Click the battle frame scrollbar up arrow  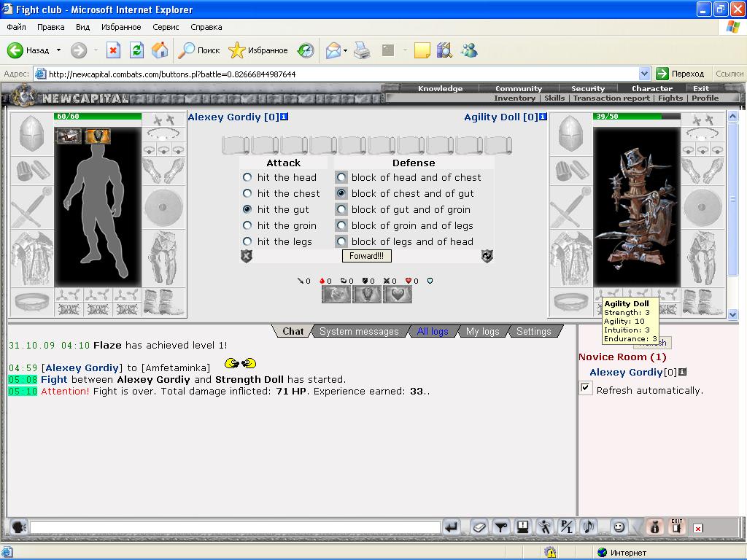732,116
